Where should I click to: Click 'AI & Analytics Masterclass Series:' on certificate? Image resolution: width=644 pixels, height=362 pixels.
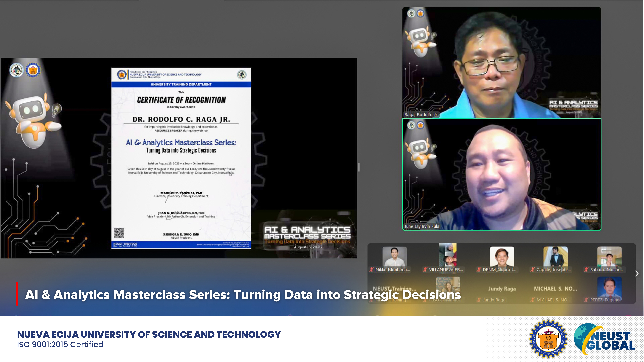[x=181, y=142]
